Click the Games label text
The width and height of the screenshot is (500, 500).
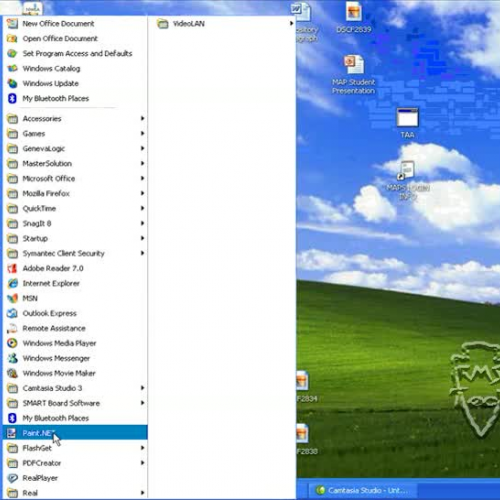click(x=34, y=134)
